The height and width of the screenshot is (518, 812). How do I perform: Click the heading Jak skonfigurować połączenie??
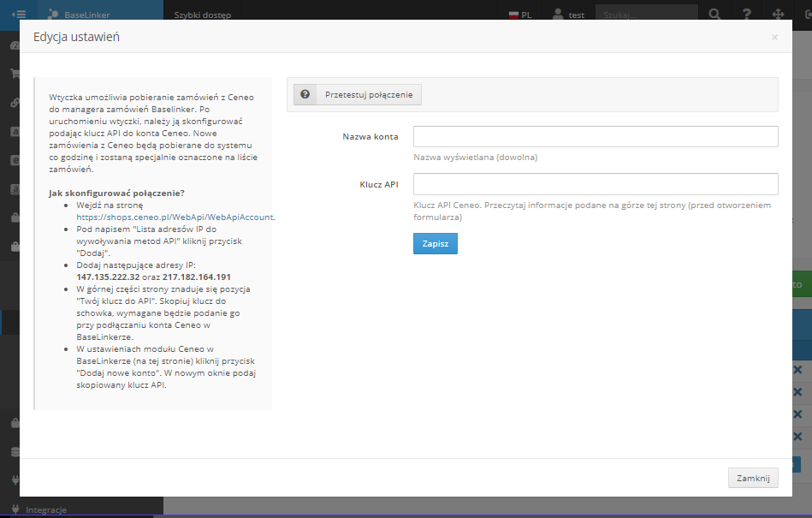116,194
